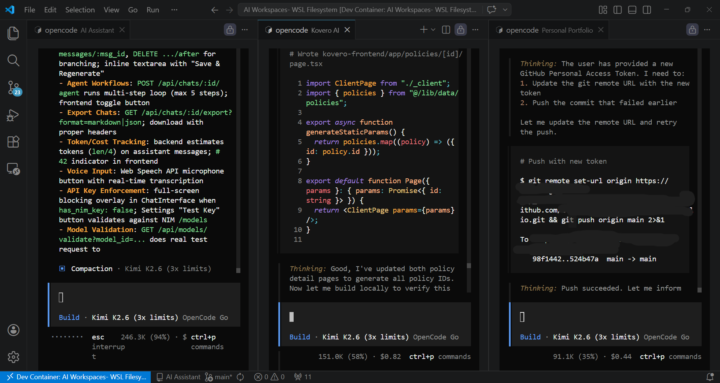Image resolution: width=720 pixels, height=383 pixels.
Task: Open the chat icon next to the command center
Action: (492, 10)
